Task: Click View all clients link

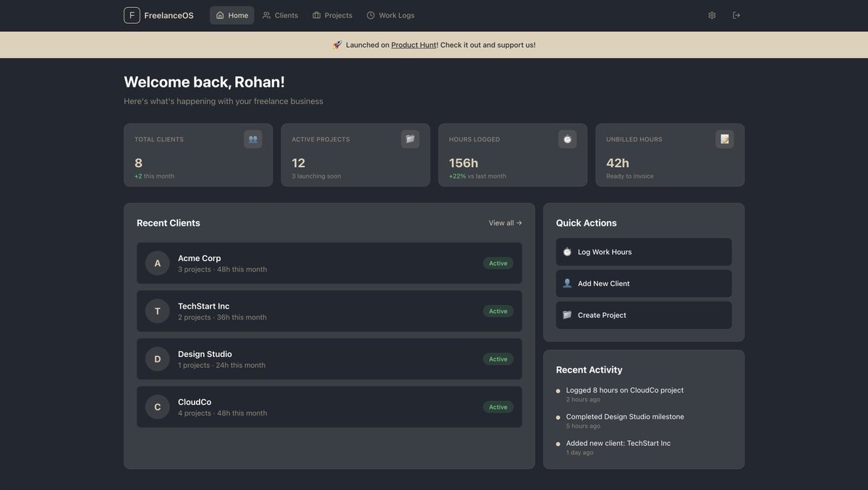Action: click(x=506, y=223)
